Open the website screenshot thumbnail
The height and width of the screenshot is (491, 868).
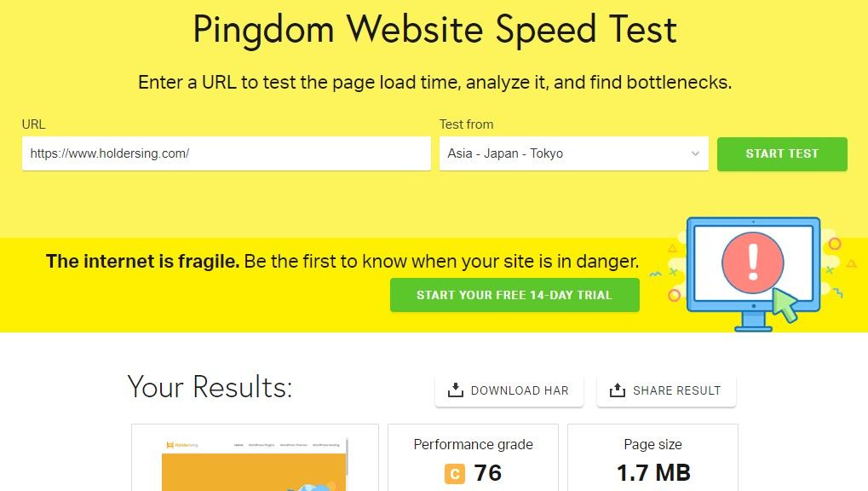256,459
